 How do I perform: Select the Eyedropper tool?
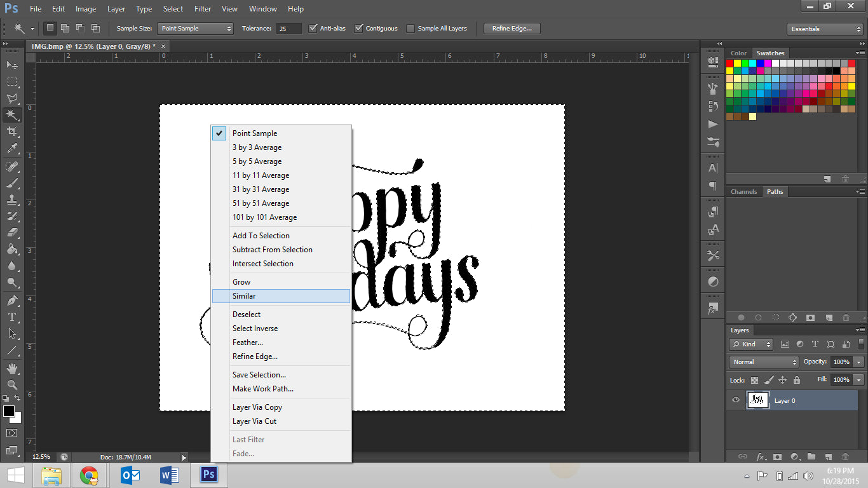coord(11,149)
